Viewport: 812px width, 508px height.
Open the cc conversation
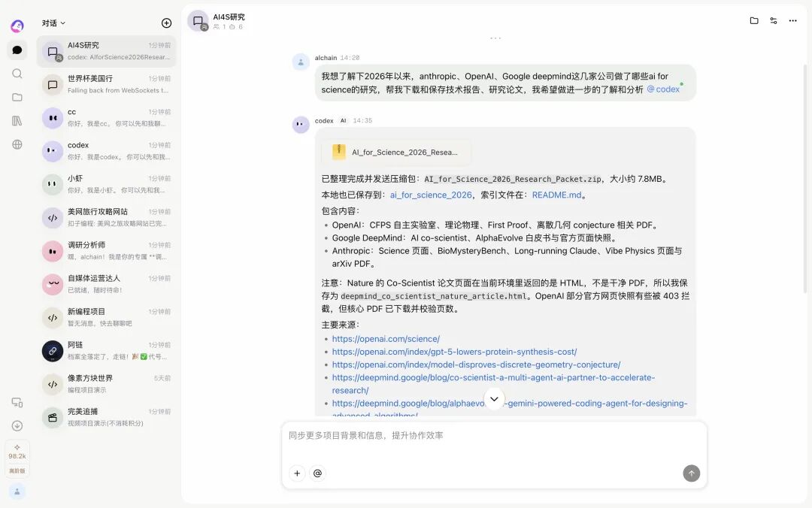click(x=106, y=117)
